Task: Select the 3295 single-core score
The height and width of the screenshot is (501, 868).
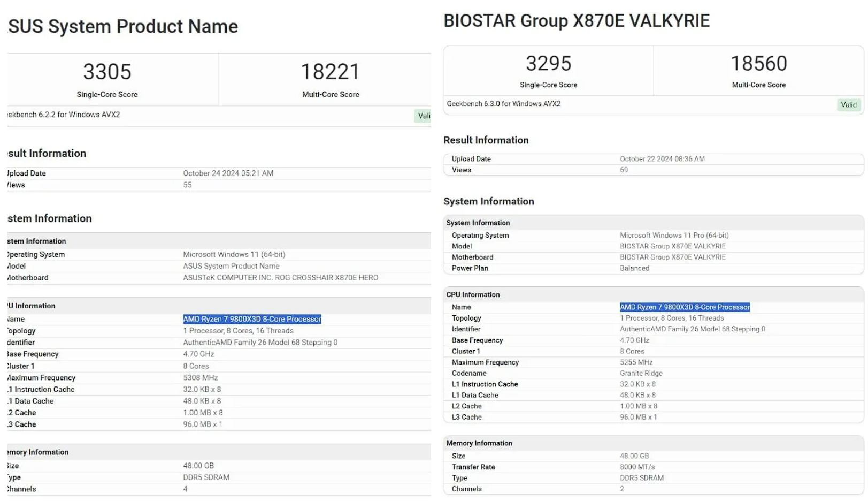Action: click(549, 63)
